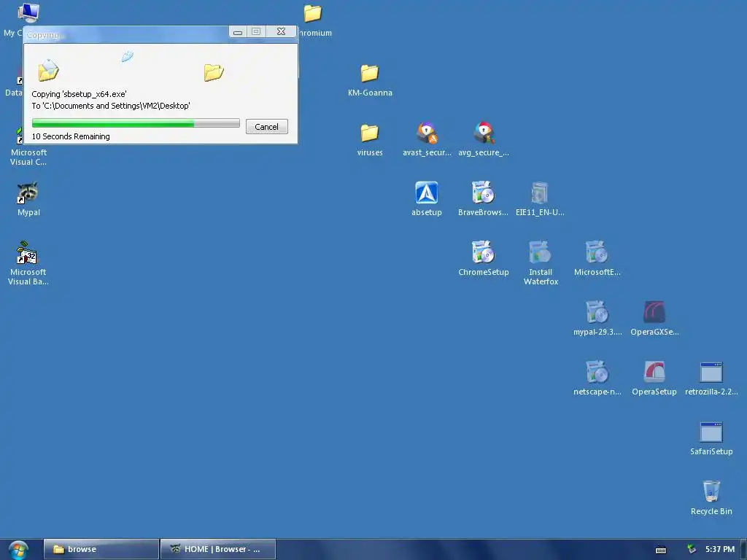This screenshot has width=747, height=560.
Task: Select the ChromeSetup icon
Action: (x=483, y=259)
